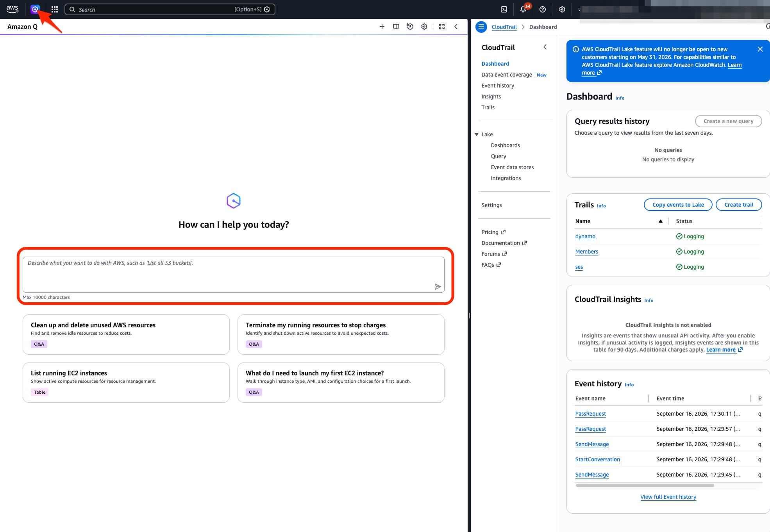The height and width of the screenshot is (532, 770).
Task: Select 'Clean up and delete unused AWS resources' card
Action: pyautogui.click(x=126, y=335)
